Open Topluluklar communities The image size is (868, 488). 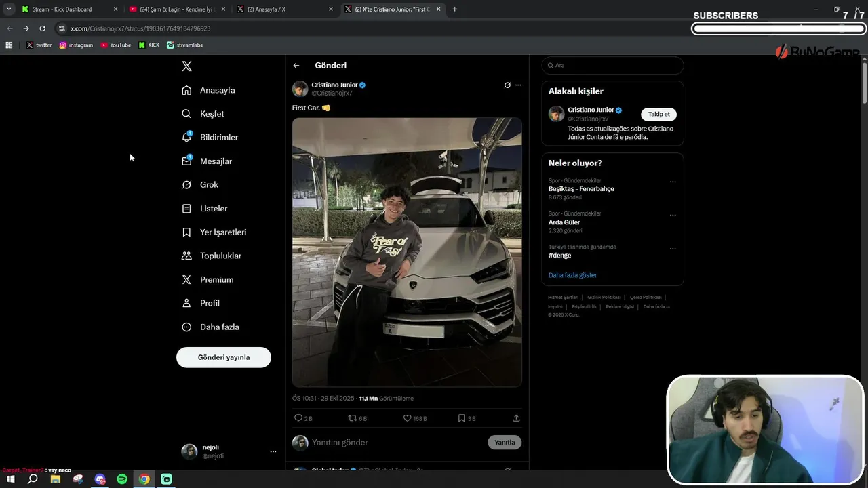pyautogui.click(x=212, y=256)
